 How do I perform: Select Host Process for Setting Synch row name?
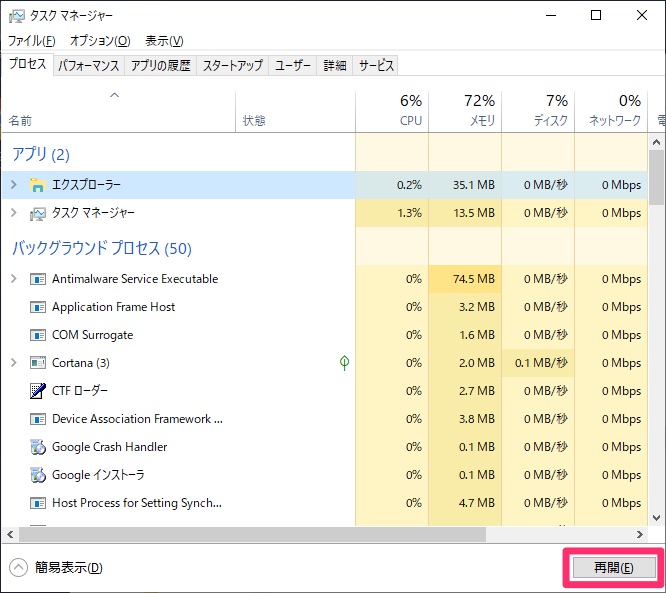coord(137,503)
